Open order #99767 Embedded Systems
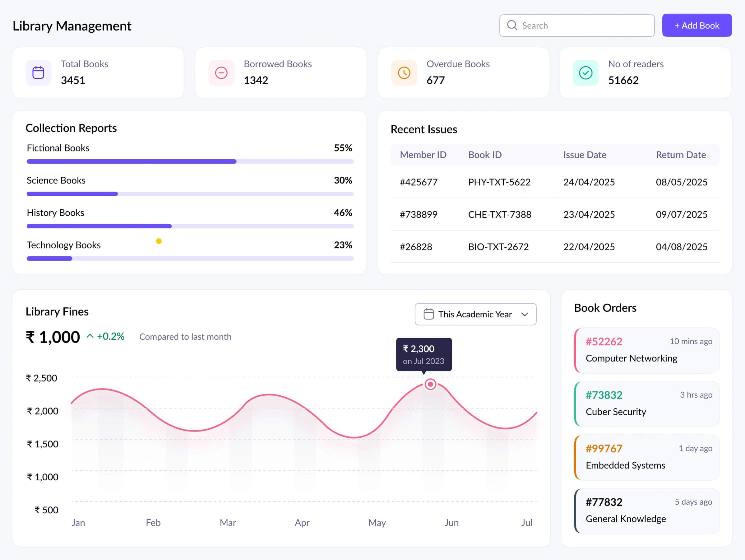Viewport: 745px width, 560px height. (647, 457)
